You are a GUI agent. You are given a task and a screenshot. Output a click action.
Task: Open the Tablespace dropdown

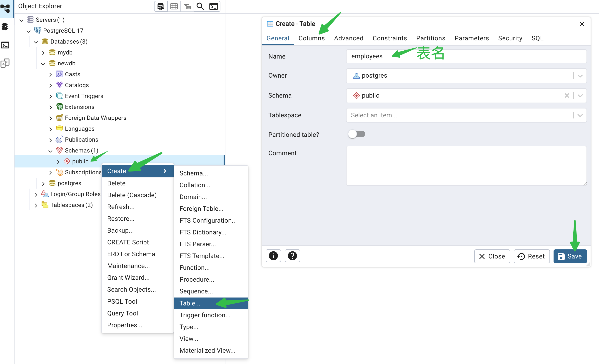click(x=580, y=115)
